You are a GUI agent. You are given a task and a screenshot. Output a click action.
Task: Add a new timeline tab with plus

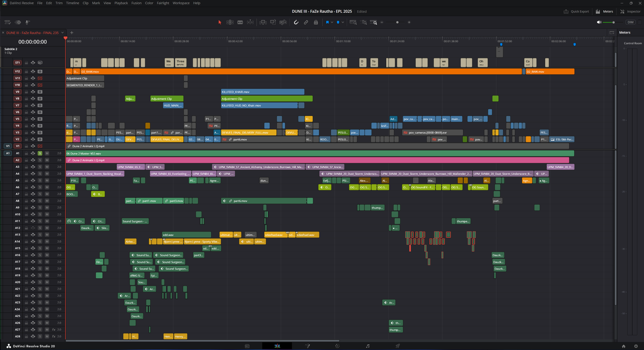click(71, 33)
